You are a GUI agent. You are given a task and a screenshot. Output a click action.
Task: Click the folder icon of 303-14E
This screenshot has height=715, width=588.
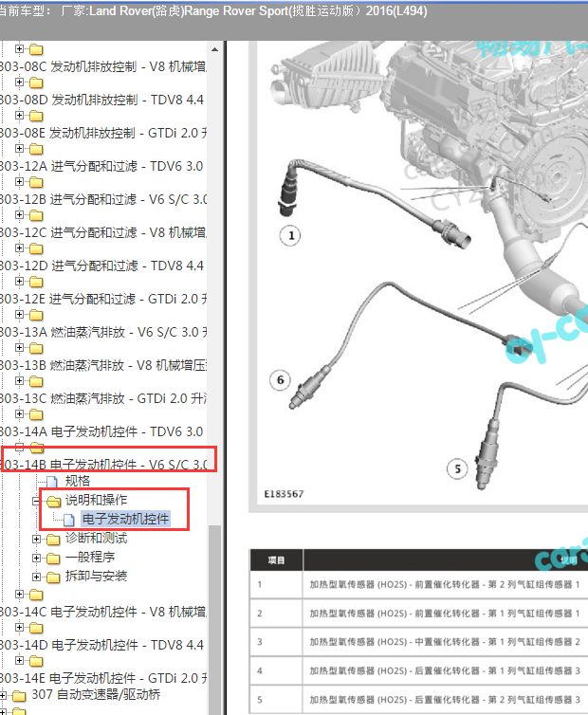tap(36, 661)
